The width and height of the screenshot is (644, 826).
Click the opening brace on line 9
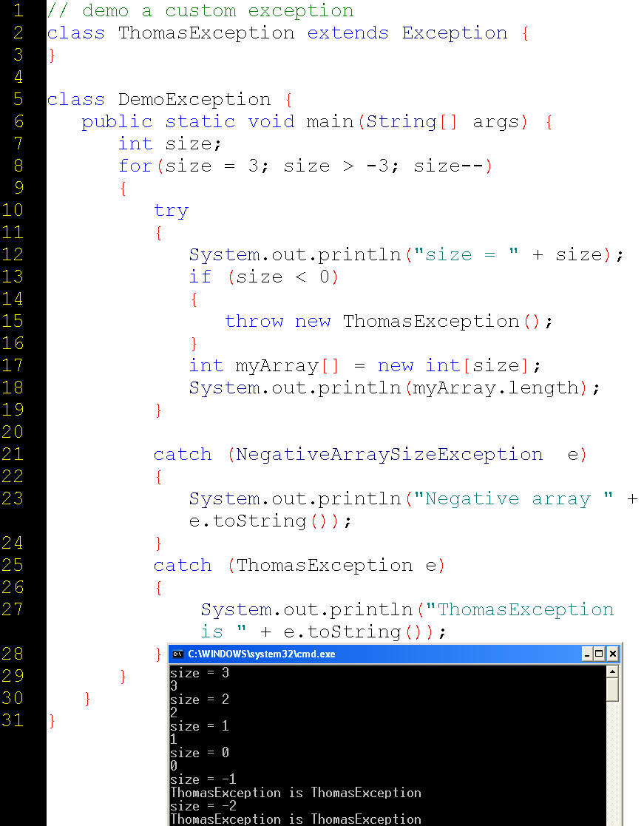pyautogui.click(x=123, y=189)
